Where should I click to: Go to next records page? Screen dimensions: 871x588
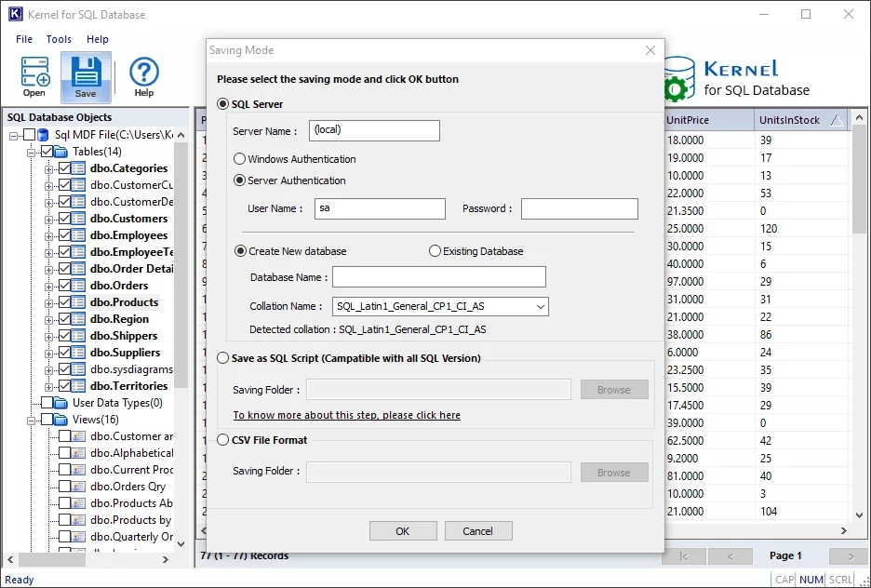click(x=850, y=555)
